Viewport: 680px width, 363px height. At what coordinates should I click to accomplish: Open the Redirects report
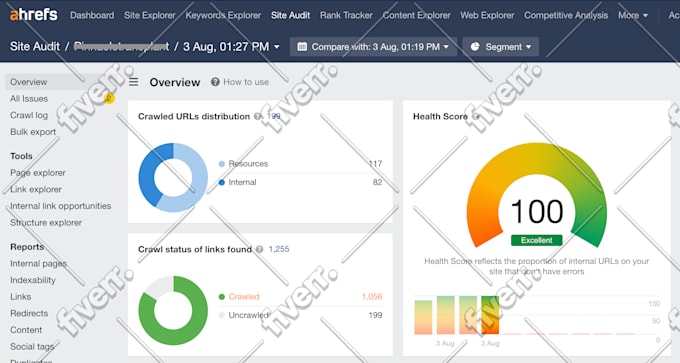coord(29,313)
